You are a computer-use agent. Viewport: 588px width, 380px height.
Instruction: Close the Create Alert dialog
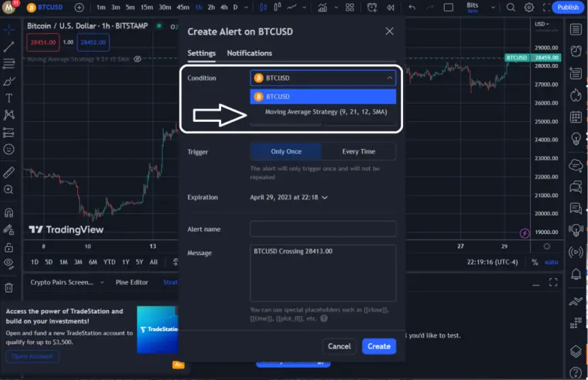click(390, 31)
